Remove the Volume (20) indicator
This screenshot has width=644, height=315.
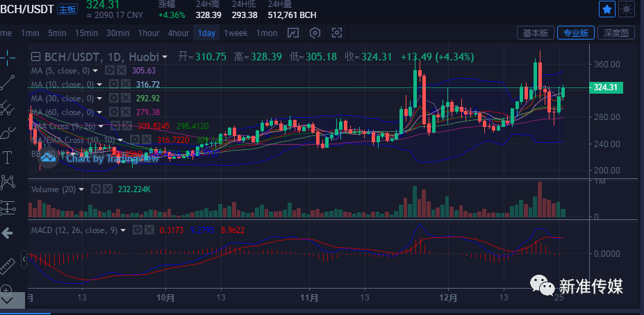tap(108, 189)
